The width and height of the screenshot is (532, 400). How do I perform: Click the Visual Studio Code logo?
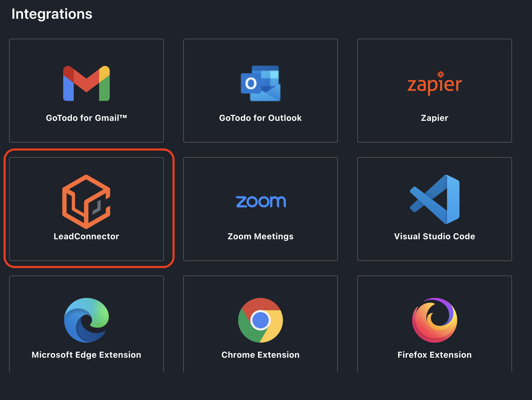[x=434, y=199]
